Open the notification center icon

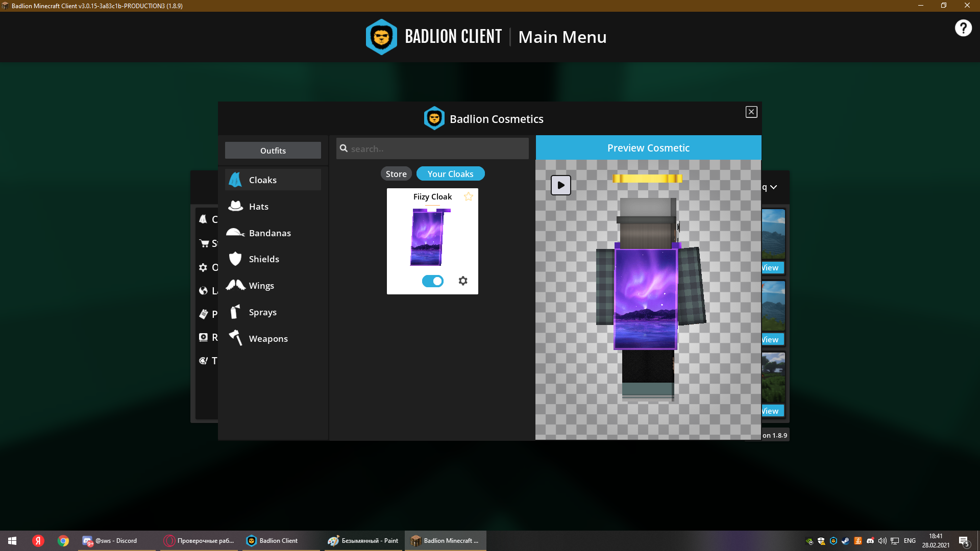click(964, 541)
